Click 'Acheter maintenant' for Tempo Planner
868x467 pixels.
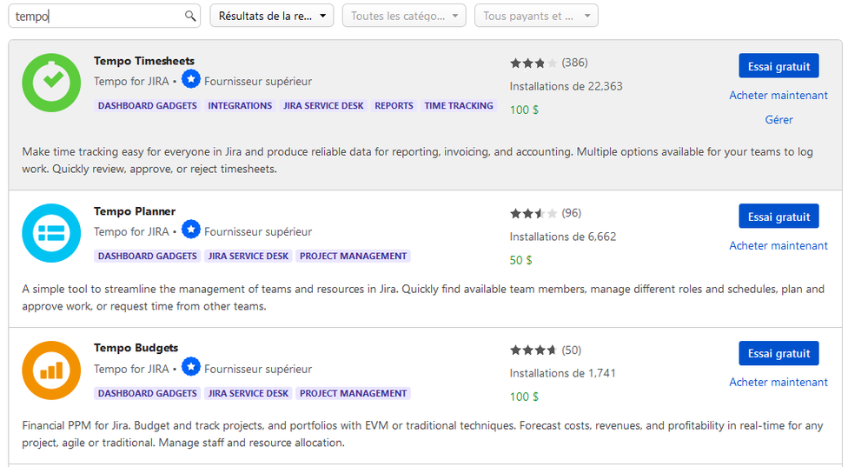779,245
